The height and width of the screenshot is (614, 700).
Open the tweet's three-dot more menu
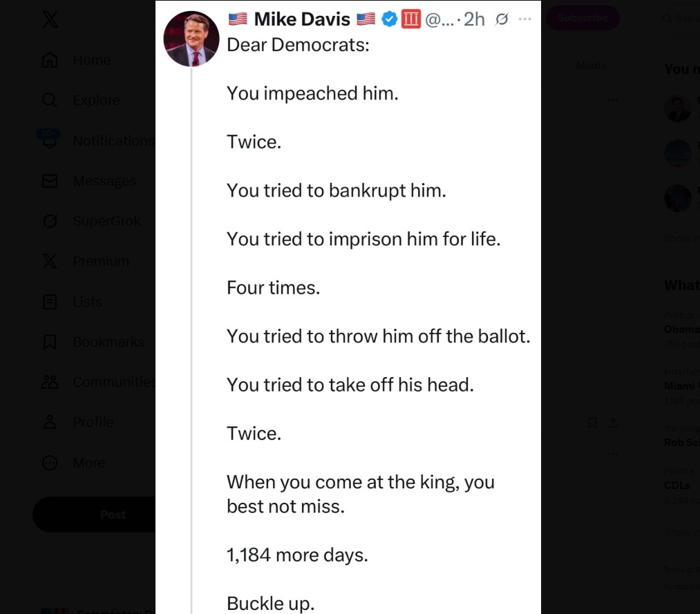[x=525, y=19]
